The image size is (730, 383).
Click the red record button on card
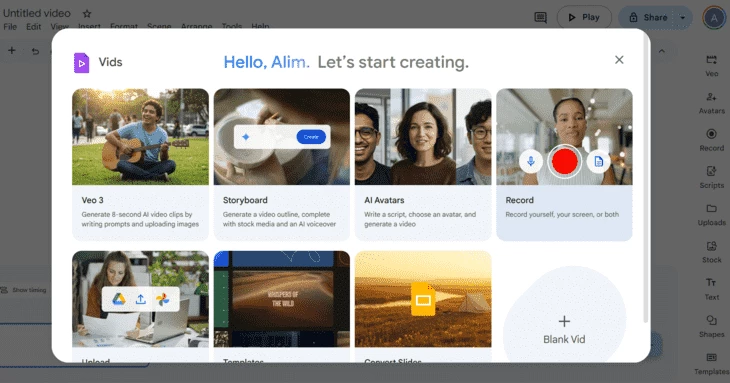tap(564, 161)
